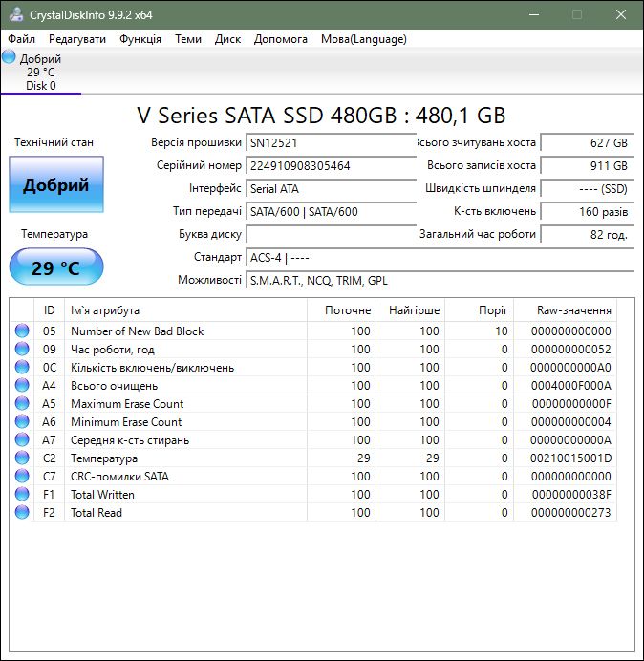Select the Minimum Erase Count attribute name
644x661 pixels.
tap(126, 422)
